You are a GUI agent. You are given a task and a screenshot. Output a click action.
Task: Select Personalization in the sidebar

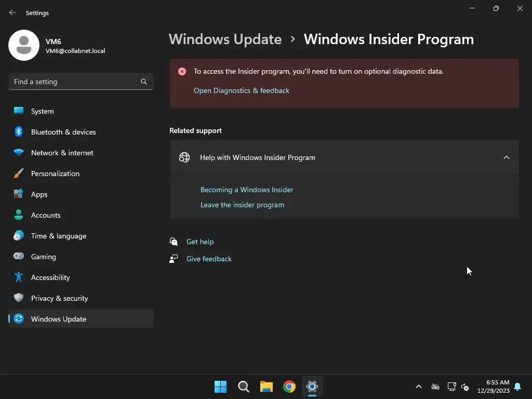coord(81,174)
